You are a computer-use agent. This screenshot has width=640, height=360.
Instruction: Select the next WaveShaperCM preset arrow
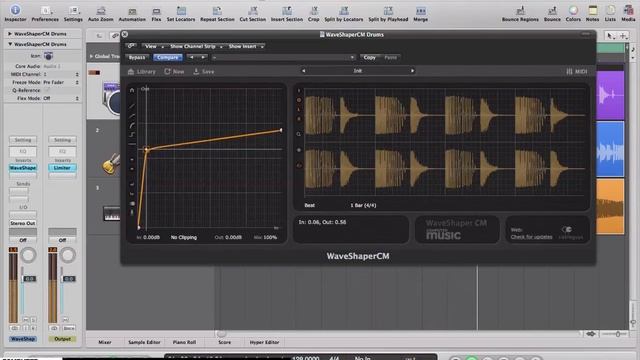pyautogui.click(x=412, y=71)
